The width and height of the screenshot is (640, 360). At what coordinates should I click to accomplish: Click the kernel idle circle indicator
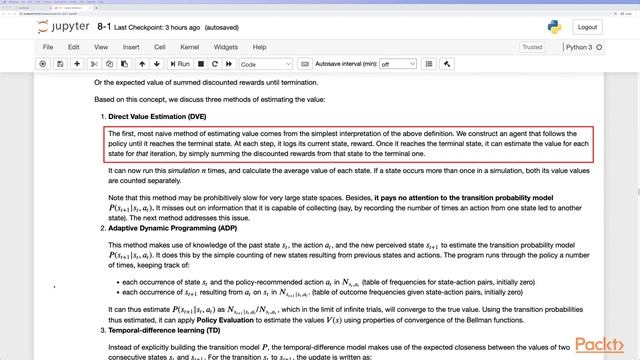(599, 47)
